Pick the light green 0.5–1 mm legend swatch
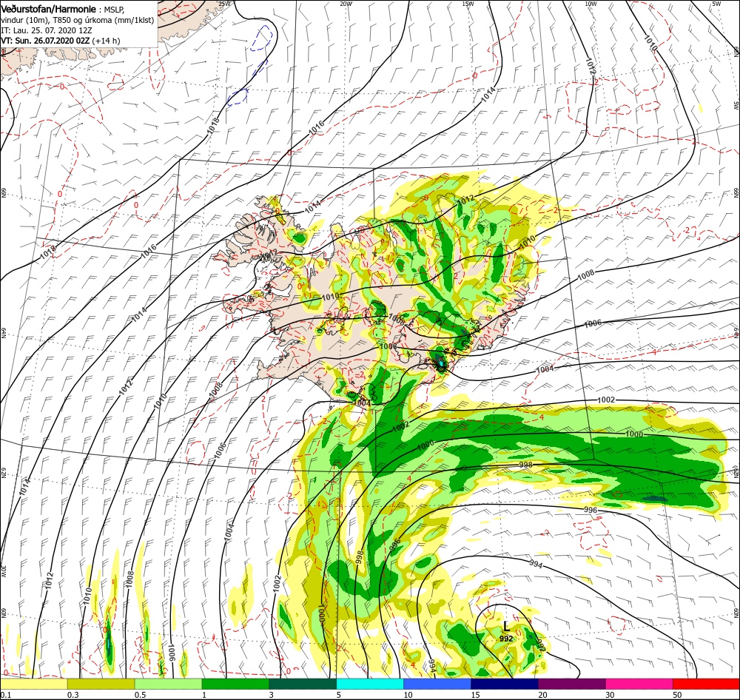Image resolution: width=740 pixels, height=700 pixels. 169,684
